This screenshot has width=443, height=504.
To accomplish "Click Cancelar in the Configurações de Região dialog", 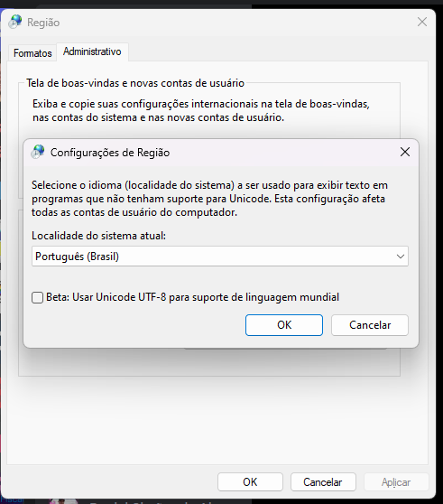I will click(x=370, y=325).
